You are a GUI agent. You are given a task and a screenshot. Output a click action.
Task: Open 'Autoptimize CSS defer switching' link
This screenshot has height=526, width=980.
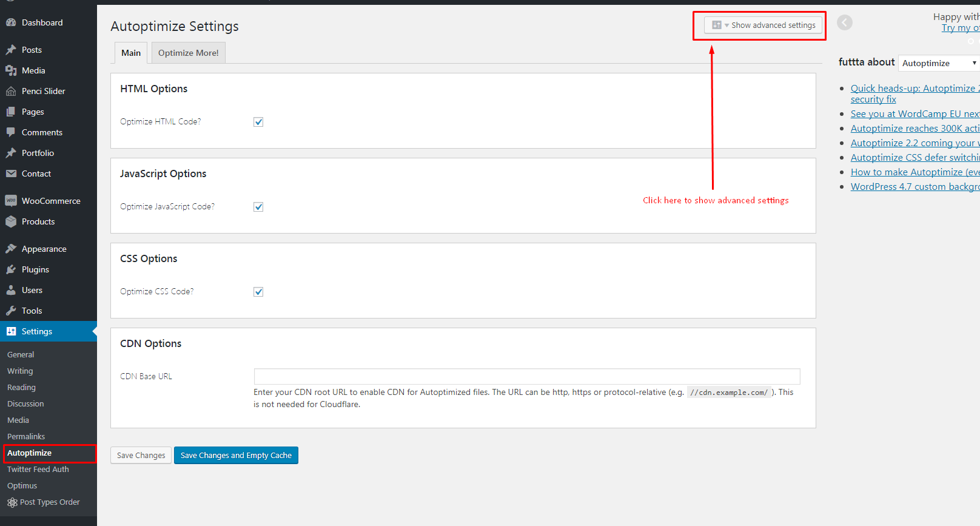tap(915, 157)
